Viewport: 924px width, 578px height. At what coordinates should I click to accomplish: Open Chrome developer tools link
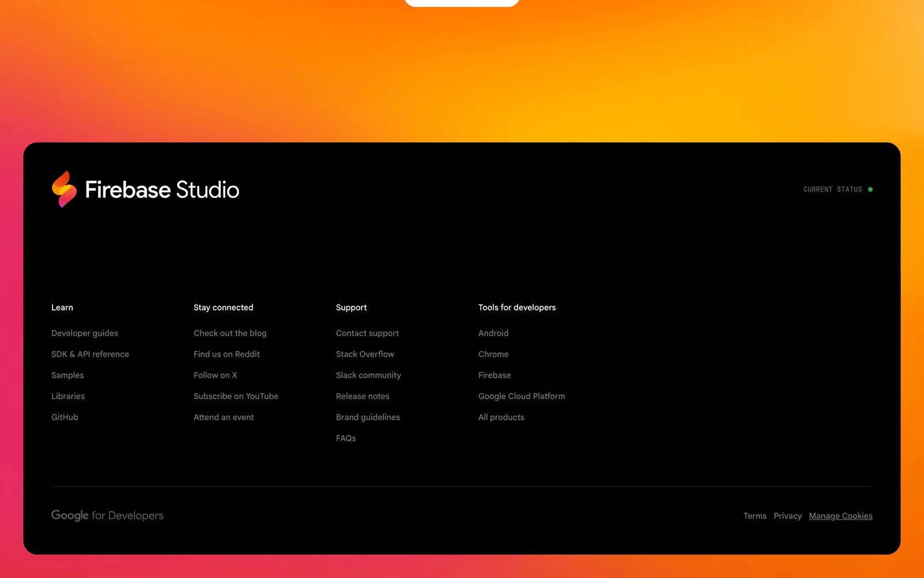click(493, 354)
